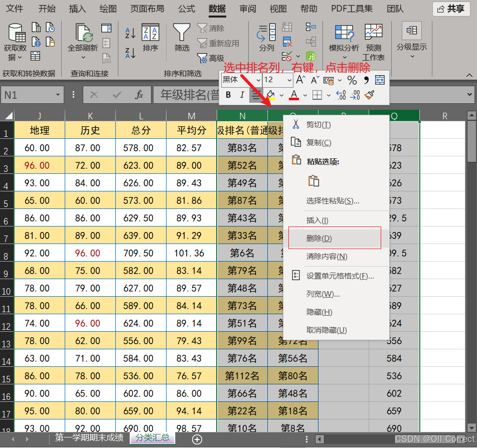The height and width of the screenshot is (448, 477).
Task: Apply the yellow fill color swatch
Action: [x=270, y=95]
